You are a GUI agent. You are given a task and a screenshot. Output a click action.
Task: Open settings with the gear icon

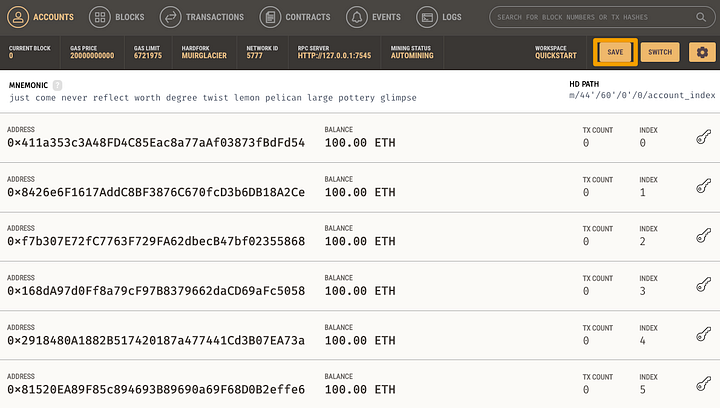click(701, 52)
